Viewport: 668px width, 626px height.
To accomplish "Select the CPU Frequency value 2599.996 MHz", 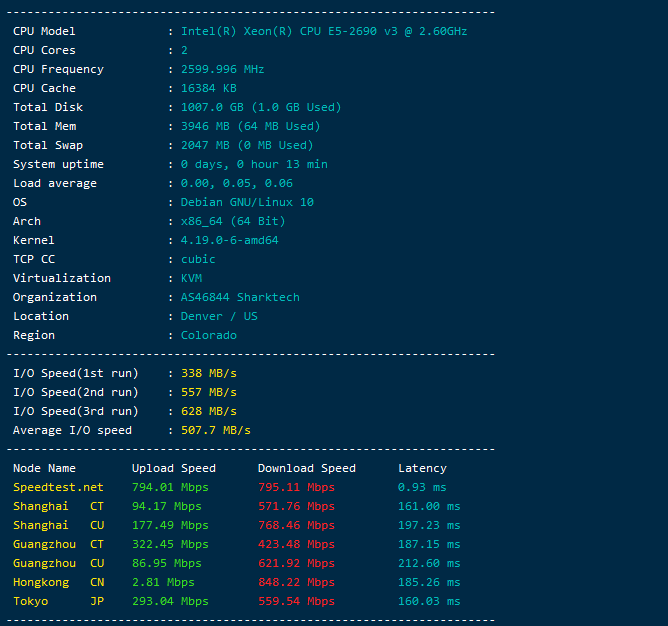I will 222,69.
